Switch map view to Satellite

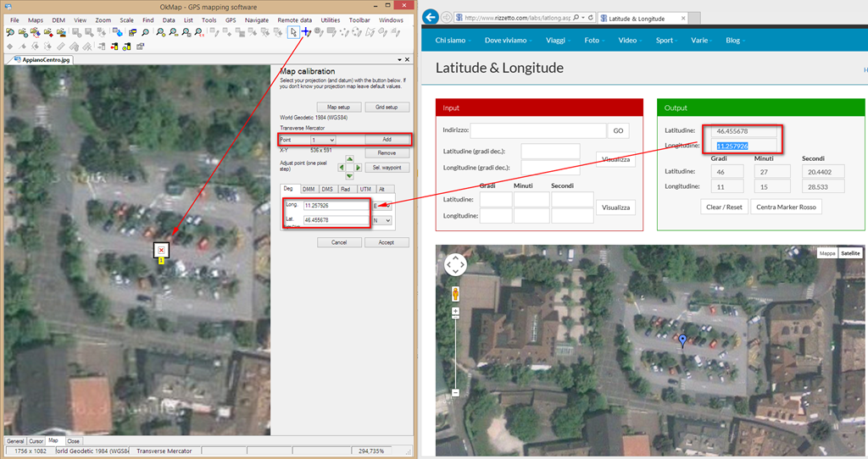[850, 253]
